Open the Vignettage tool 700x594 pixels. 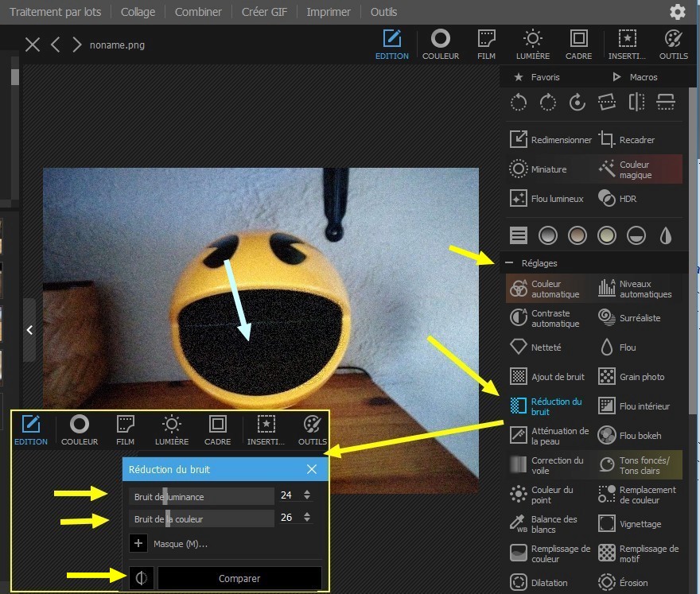point(629,524)
